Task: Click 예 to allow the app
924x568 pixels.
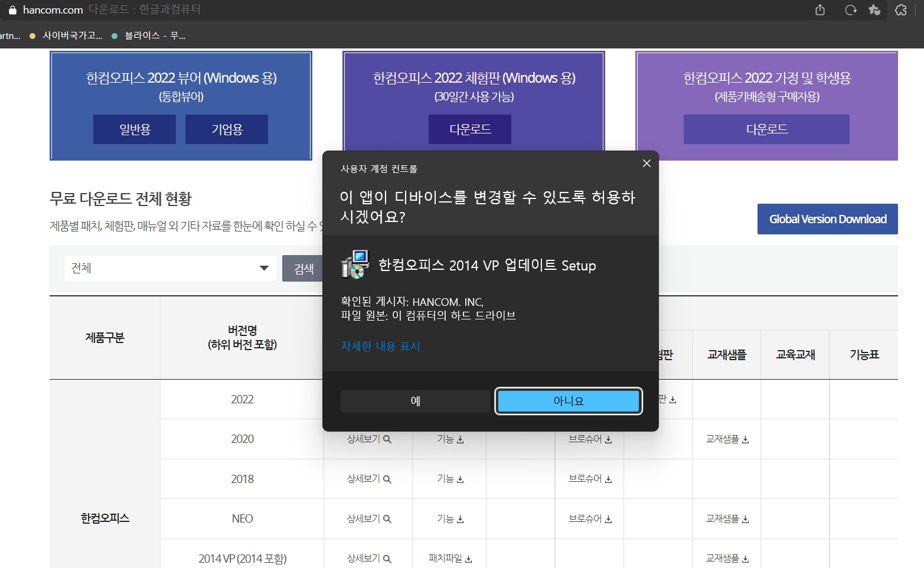Action: (416, 401)
